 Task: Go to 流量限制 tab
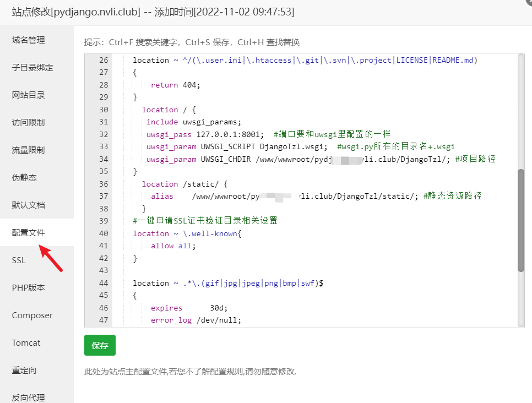click(x=29, y=150)
